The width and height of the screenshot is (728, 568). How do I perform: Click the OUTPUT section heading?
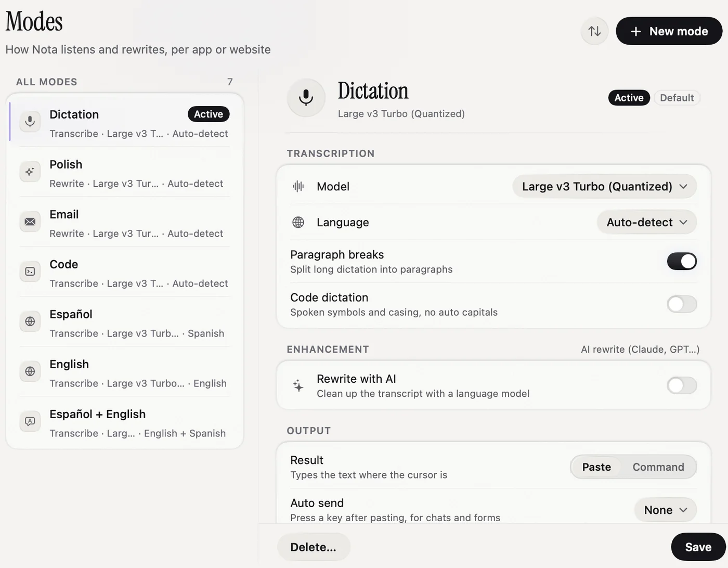(309, 431)
